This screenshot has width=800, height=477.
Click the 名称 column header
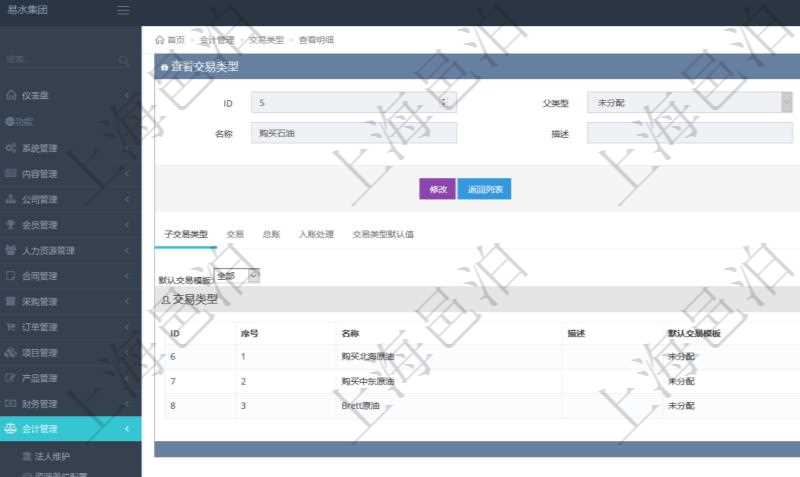(350, 333)
